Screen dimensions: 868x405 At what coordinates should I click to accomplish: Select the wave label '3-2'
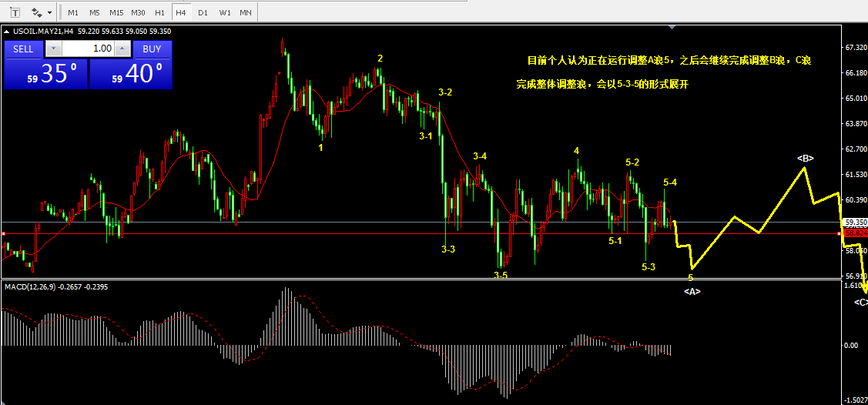pyautogui.click(x=445, y=92)
